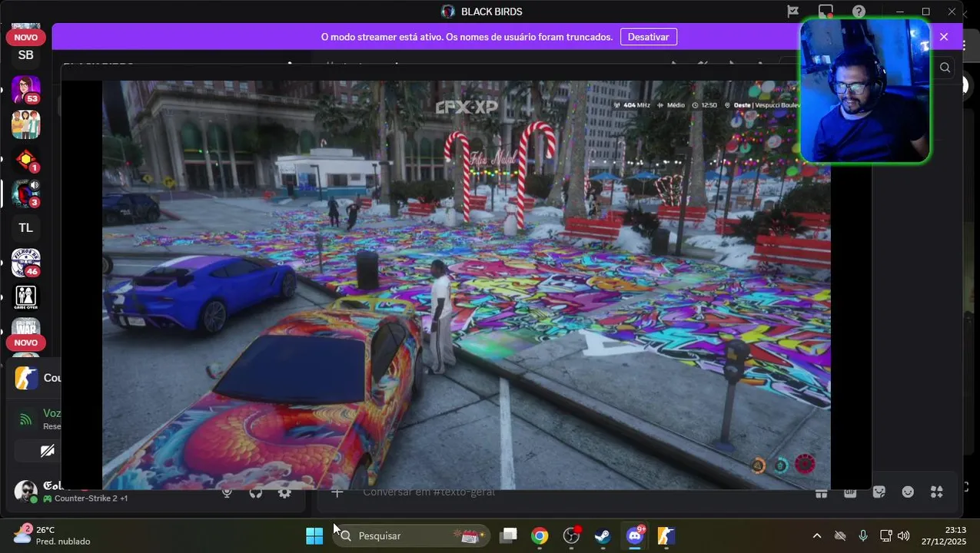The width and height of the screenshot is (980, 553).
Task: Open voice connection signal details
Action: 26,419
